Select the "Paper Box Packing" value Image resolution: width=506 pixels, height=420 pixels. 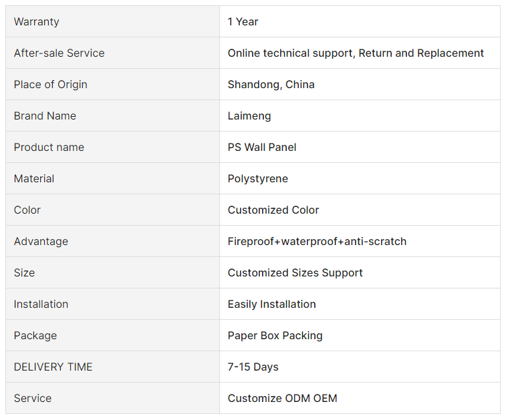tap(275, 336)
